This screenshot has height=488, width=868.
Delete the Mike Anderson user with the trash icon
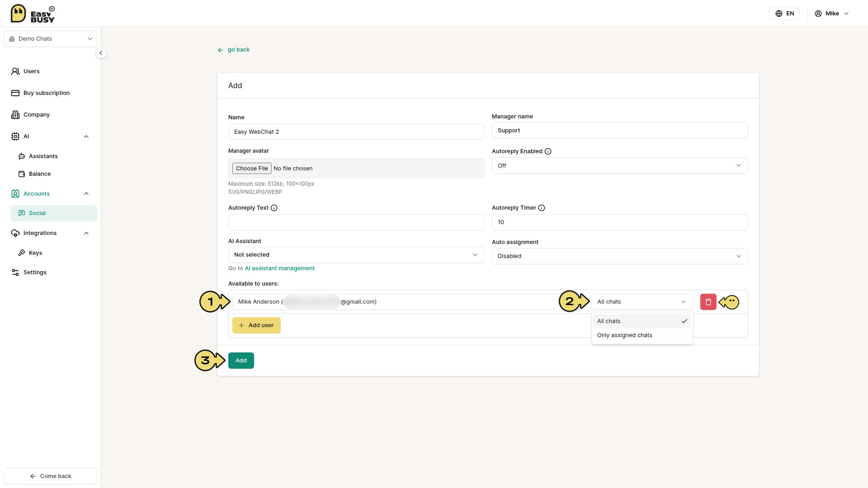coord(708,302)
